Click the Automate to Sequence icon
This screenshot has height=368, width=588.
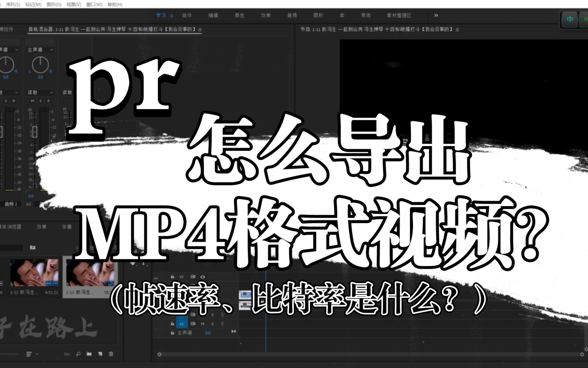(67, 354)
